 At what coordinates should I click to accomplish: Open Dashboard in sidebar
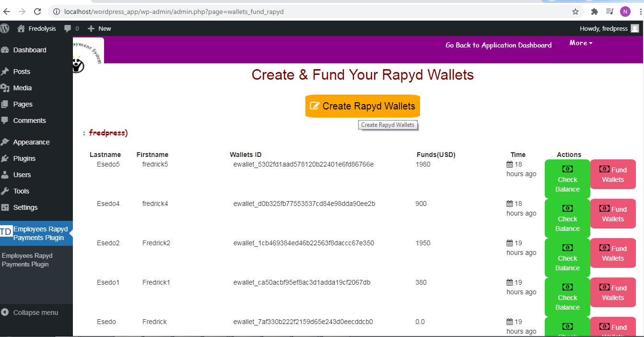36,50
